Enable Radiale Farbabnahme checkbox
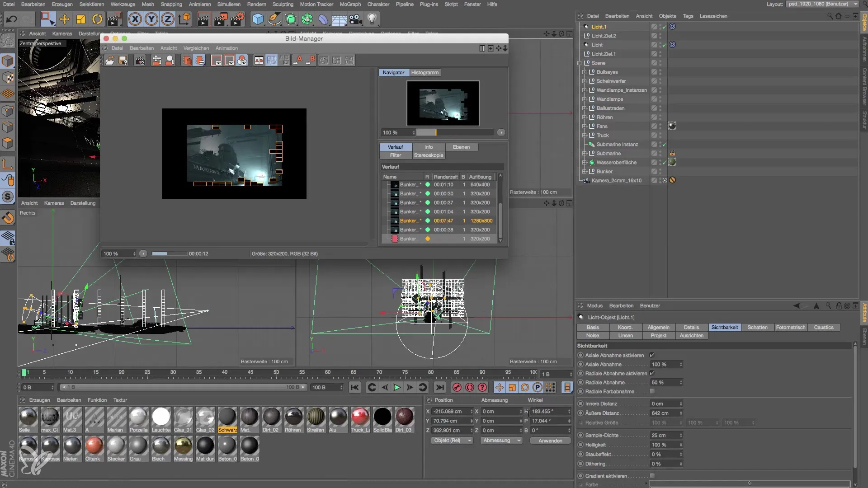This screenshot has width=868, height=488. click(x=652, y=391)
